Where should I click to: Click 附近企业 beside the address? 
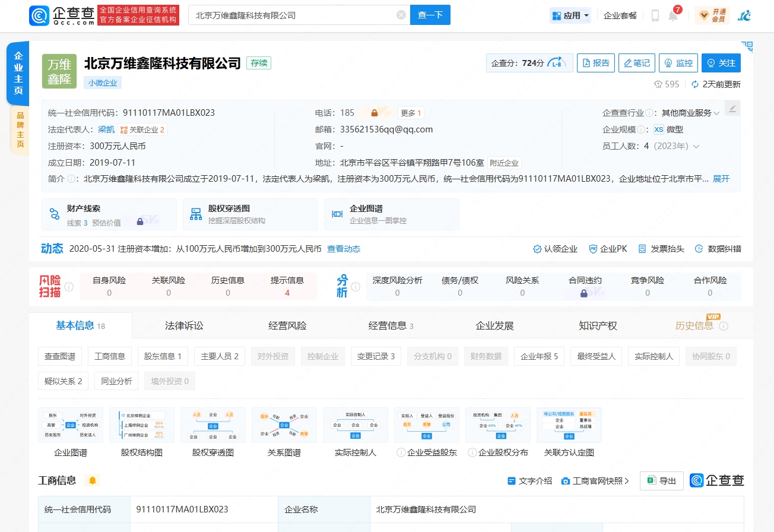pyautogui.click(x=504, y=163)
